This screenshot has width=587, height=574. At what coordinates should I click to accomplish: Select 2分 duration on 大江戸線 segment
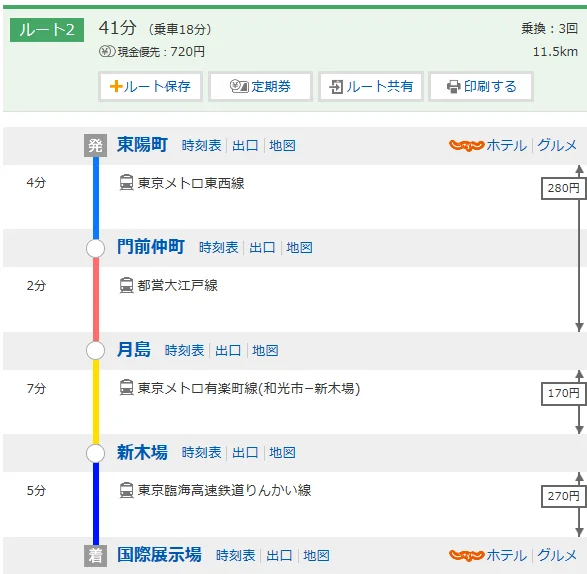[36, 286]
